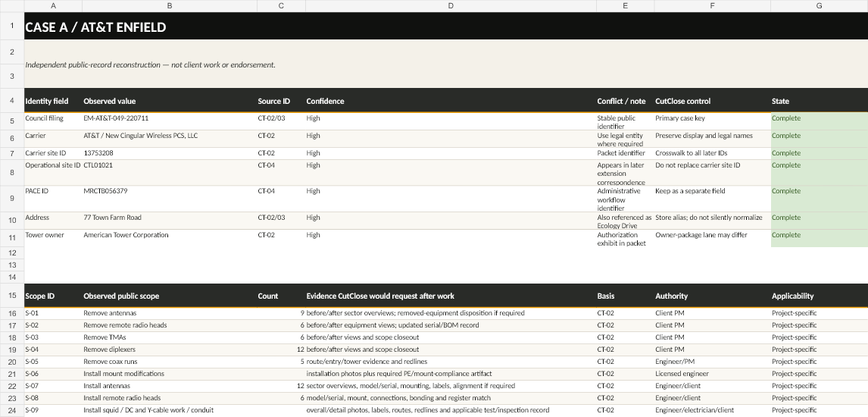Click 'Keep as a separate field' cell
The height and width of the screenshot is (417, 868).
tap(712, 199)
